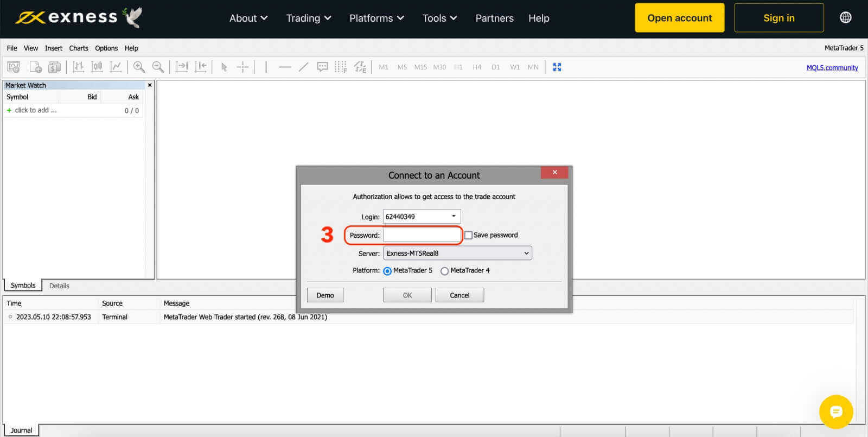Open the Login account dropdown
Image resolution: width=868 pixels, height=437 pixels.
pyautogui.click(x=454, y=216)
